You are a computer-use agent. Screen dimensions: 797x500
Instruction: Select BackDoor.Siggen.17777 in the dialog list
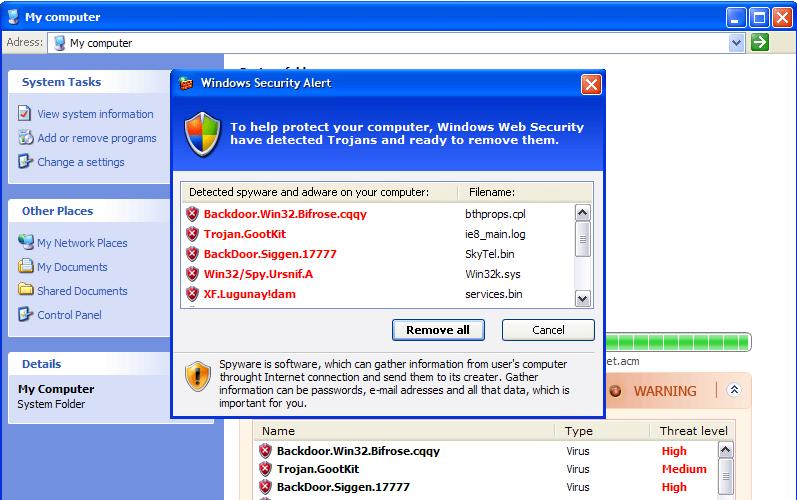pos(270,254)
